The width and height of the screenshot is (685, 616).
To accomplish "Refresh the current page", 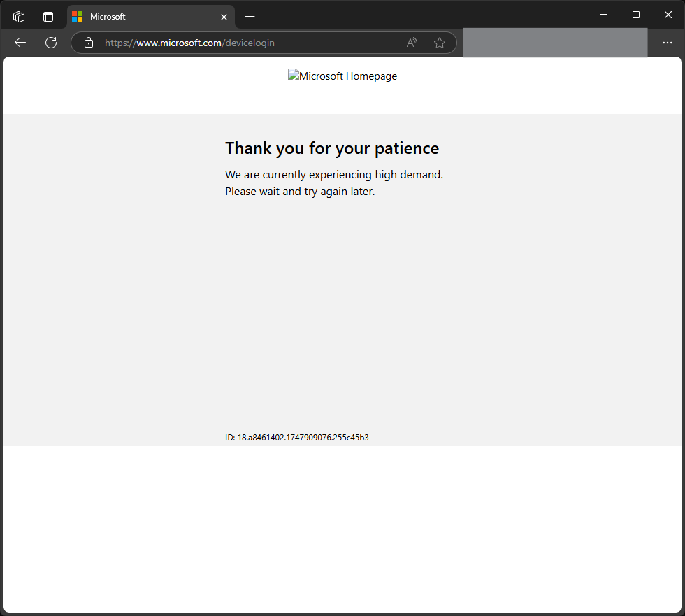I will (x=51, y=43).
